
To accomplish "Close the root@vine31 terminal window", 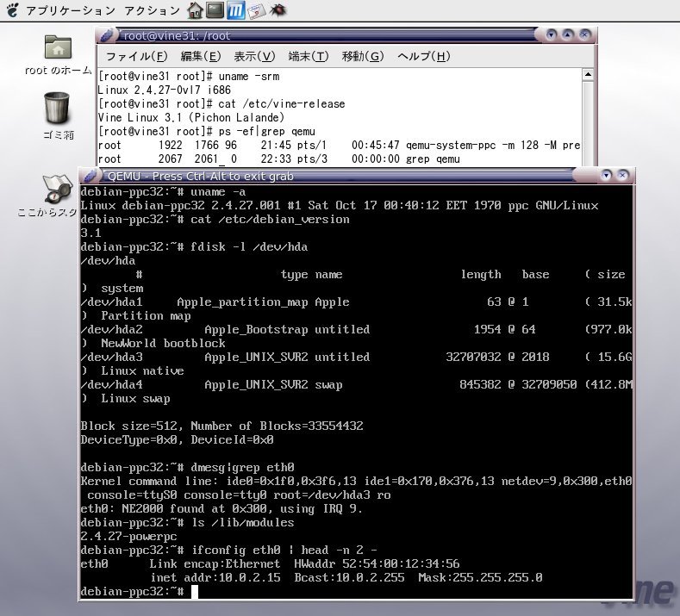I will pos(584,34).
